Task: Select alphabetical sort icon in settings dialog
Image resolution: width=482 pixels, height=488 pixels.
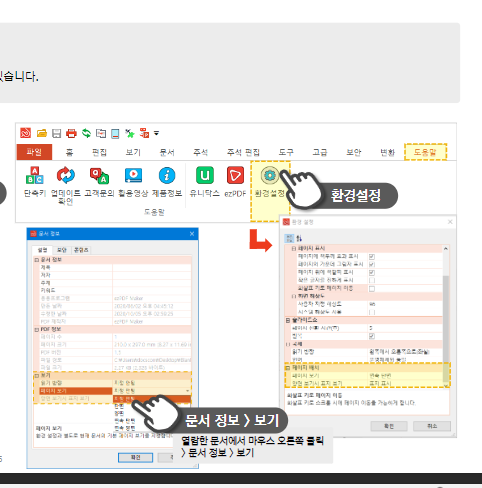Action: coord(299,238)
